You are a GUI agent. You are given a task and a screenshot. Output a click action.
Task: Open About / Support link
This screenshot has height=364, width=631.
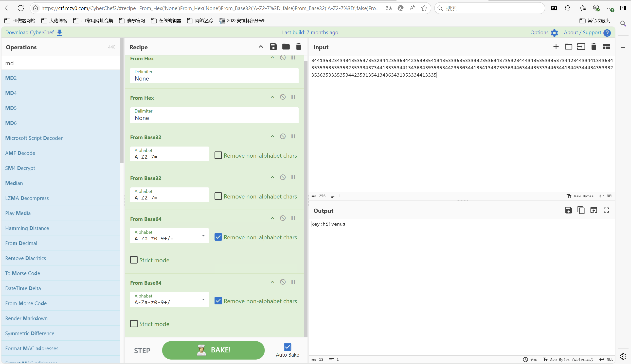587,33
